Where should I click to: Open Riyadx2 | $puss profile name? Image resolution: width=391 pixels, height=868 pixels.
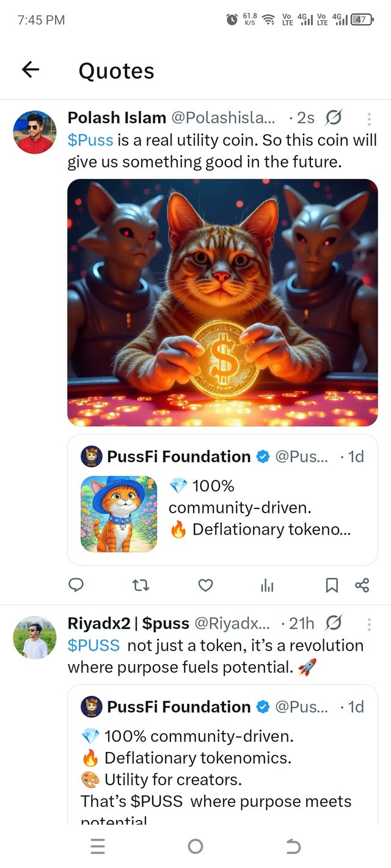(128, 623)
